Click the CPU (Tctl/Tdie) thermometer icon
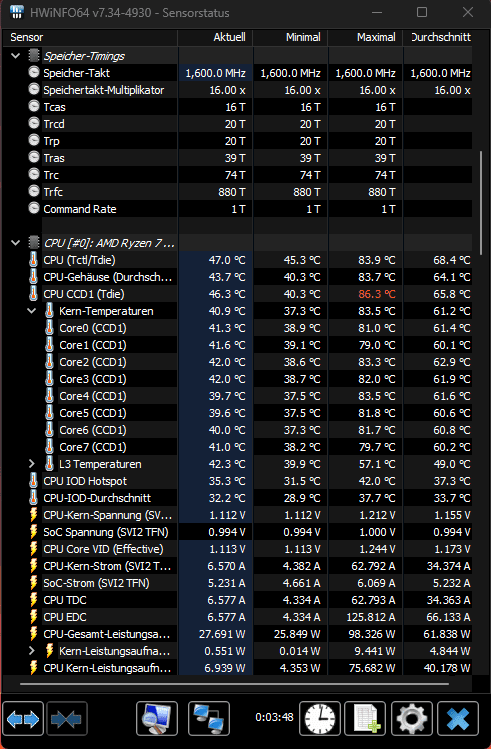Viewport: 494px width, 749px height. pos(33,260)
